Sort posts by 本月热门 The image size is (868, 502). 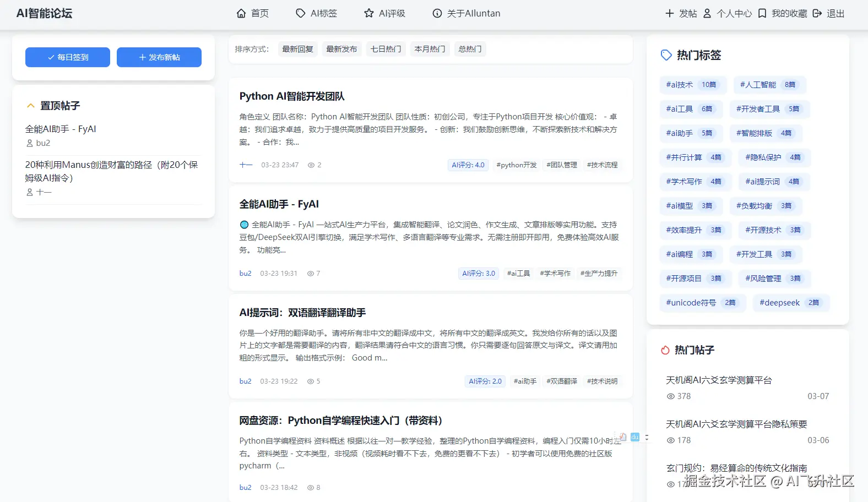coord(430,49)
